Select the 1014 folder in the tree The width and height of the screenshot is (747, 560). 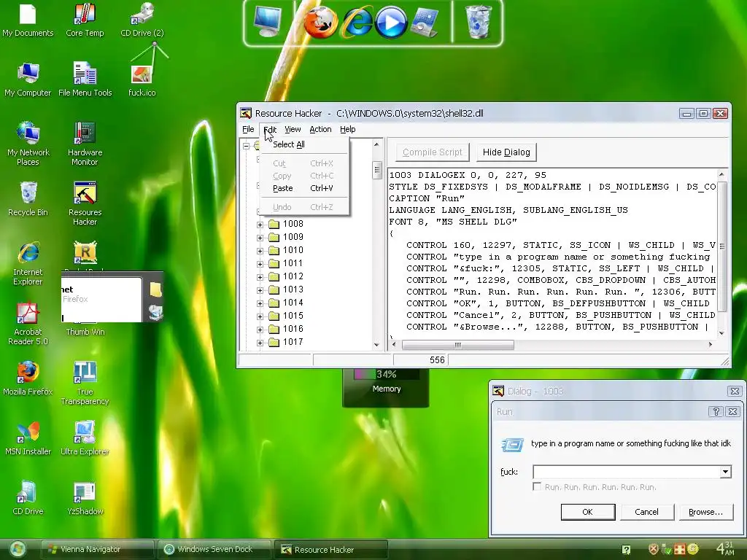293,303
